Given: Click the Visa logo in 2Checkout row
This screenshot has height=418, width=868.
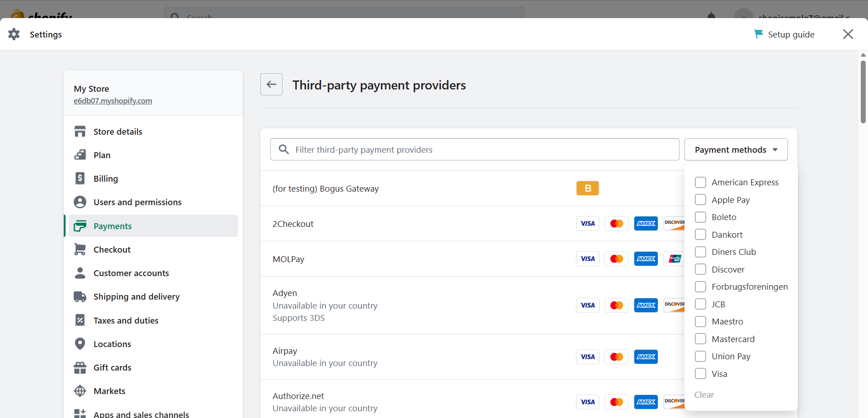Looking at the screenshot, I should pyautogui.click(x=588, y=224).
